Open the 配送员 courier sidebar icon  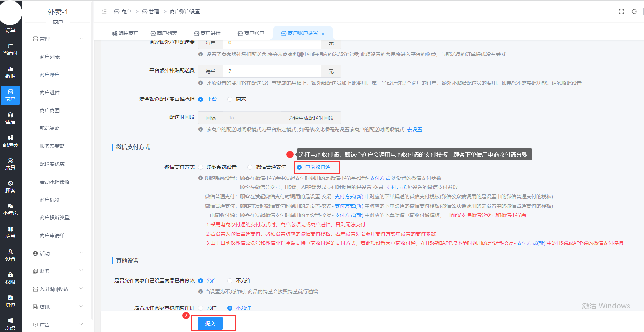pyautogui.click(x=10, y=141)
